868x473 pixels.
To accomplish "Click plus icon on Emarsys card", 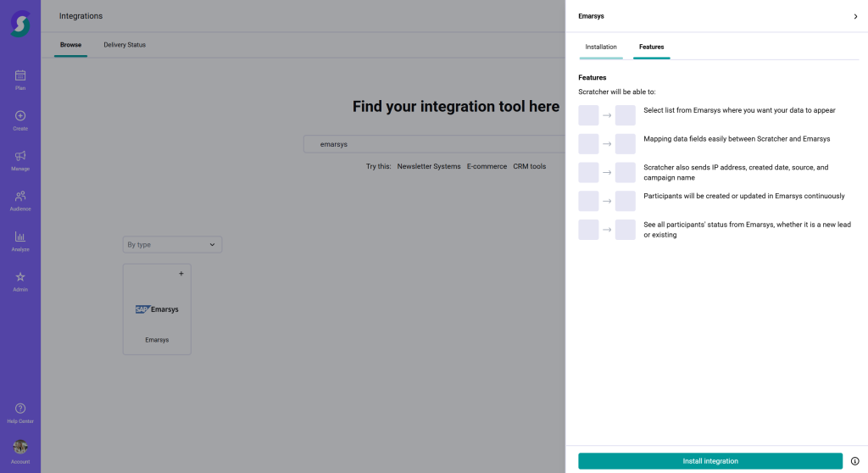I will (181, 274).
